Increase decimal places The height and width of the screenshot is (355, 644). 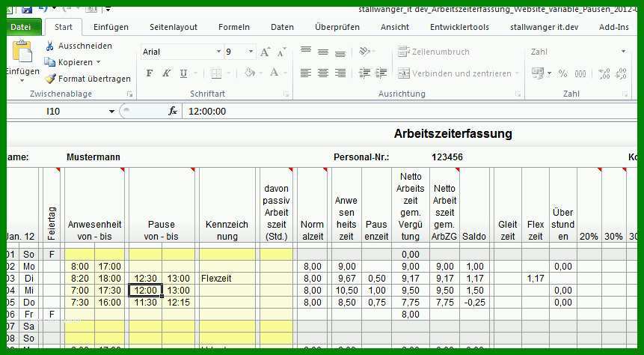click(604, 73)
